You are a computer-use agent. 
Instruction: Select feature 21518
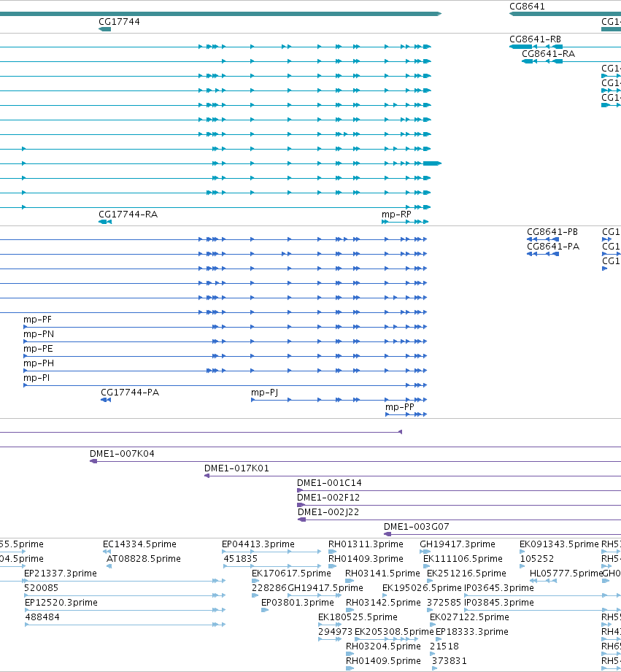pyautogui.click(x=444, y=646)
